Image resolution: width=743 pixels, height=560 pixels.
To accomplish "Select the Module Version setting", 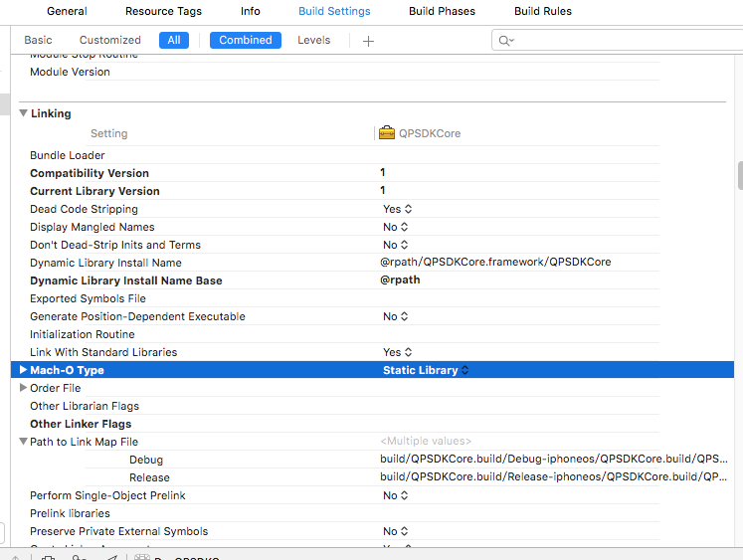I will 70,72.
